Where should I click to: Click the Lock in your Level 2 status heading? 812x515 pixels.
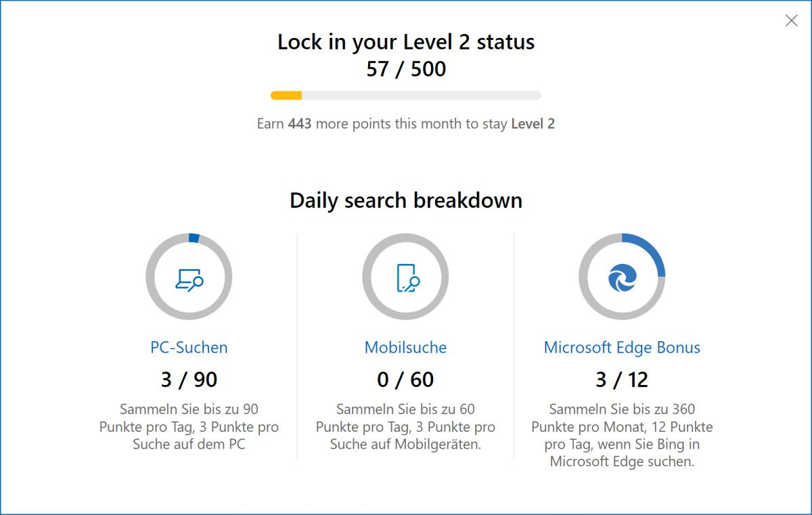[406, 42]
